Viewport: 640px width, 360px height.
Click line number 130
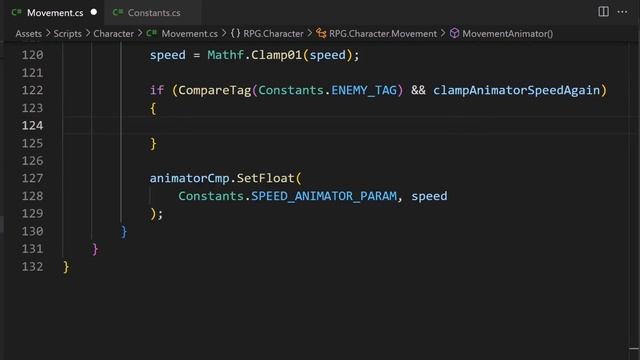click(32, 231)
